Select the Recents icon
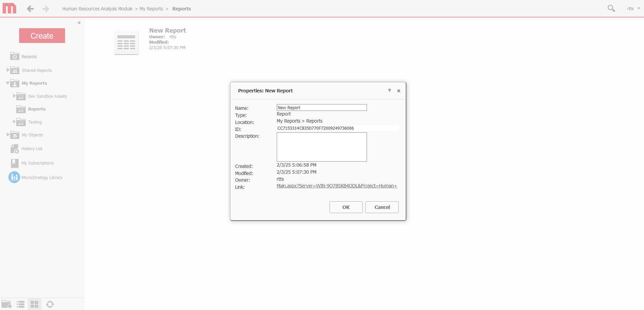Image resolution: width=644 pixels, height=310 pixels. 14,56
